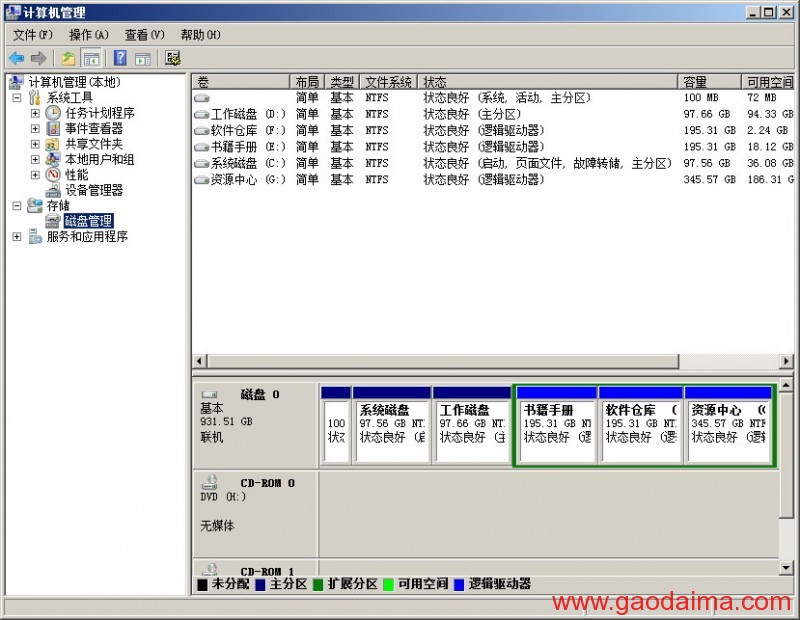This screenshot has height=620, width=800.
Task: Click the drive icon of 工作磁盘 (D:) row
Action: click(202, 114)
